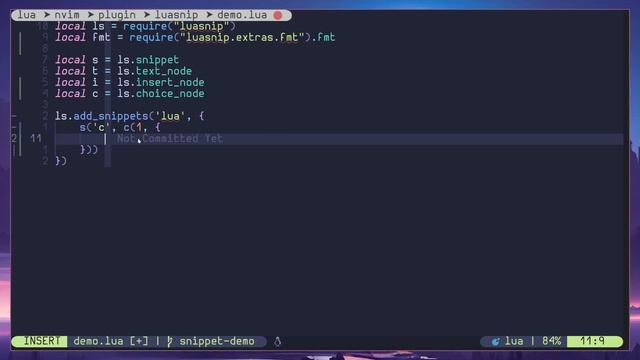Click ls.text_node assignment
The image size is (640, 360).
pyautogui.click(x=155, y=71)
